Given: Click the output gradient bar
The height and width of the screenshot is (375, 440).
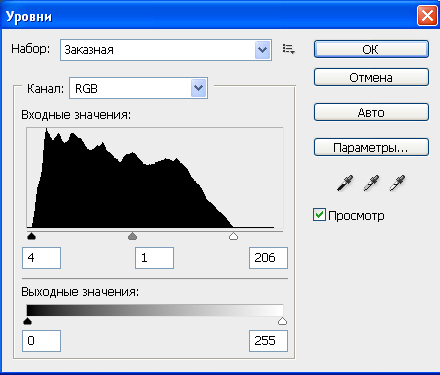Looking at the screenshot, I should click(x=155, y=310).
